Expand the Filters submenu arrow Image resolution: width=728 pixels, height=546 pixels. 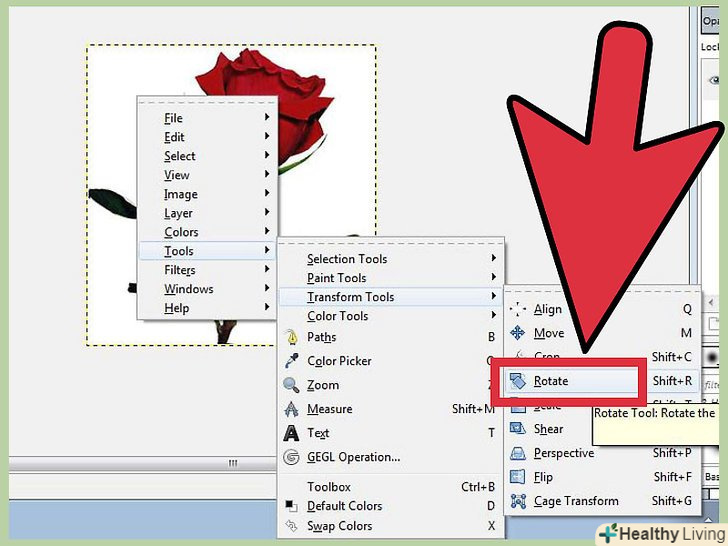coord(267,269)
